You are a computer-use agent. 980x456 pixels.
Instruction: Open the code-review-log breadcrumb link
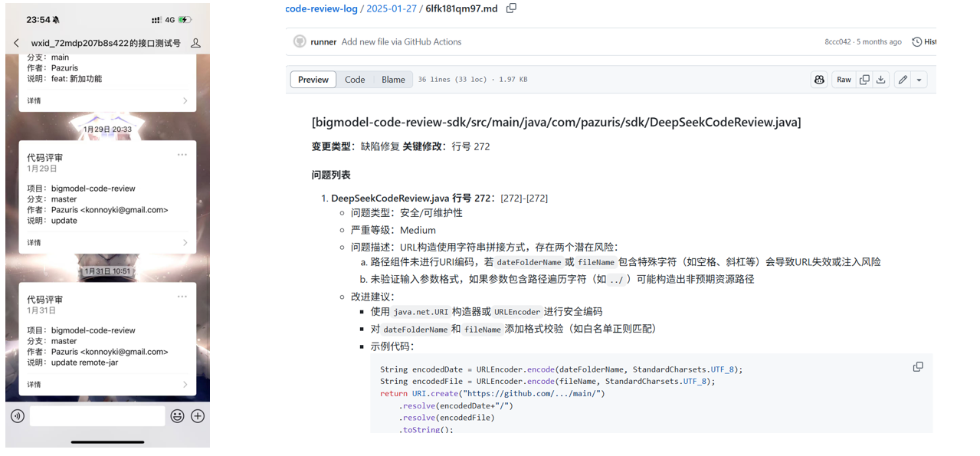pos(321,9)
